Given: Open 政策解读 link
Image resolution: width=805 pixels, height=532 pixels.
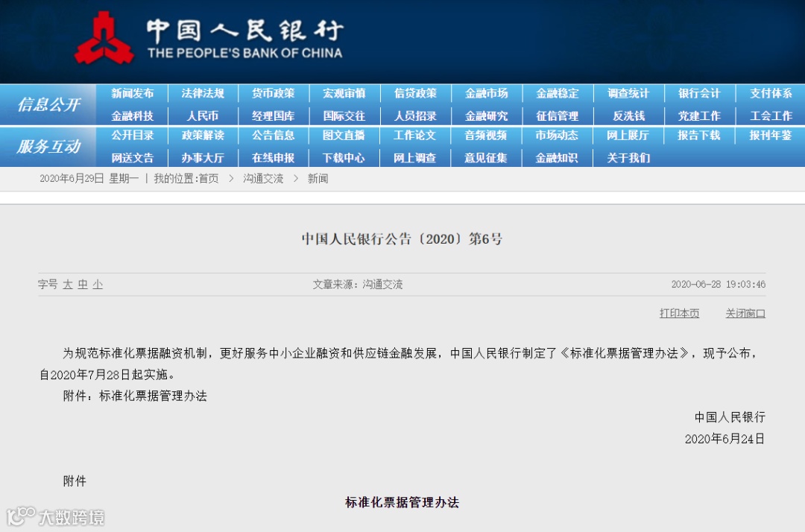Looking at the screenshot, I should 203,136.
